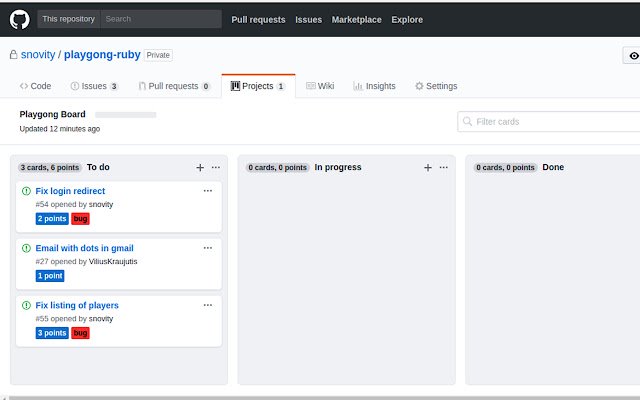Click the Done column title
Screen dimensions: 640x400
(553, 167)
